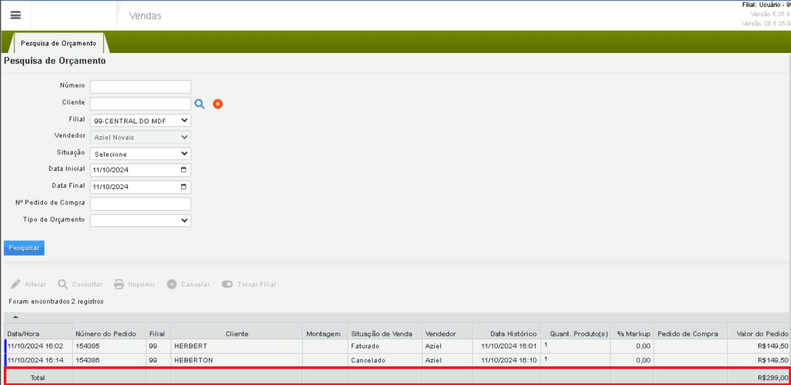791x385 pixels.
Task: Collapse results grid with the up arrow
Action: click(x=15, y=317)
